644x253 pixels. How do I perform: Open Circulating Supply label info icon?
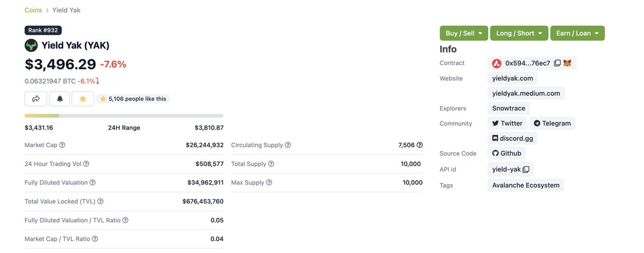[288, 145]
